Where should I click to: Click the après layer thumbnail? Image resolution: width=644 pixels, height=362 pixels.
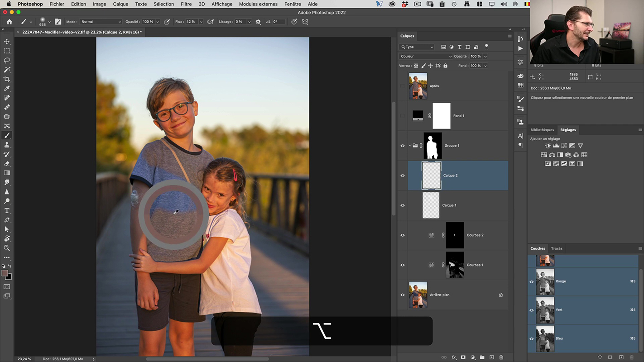[x=418, y=86]
